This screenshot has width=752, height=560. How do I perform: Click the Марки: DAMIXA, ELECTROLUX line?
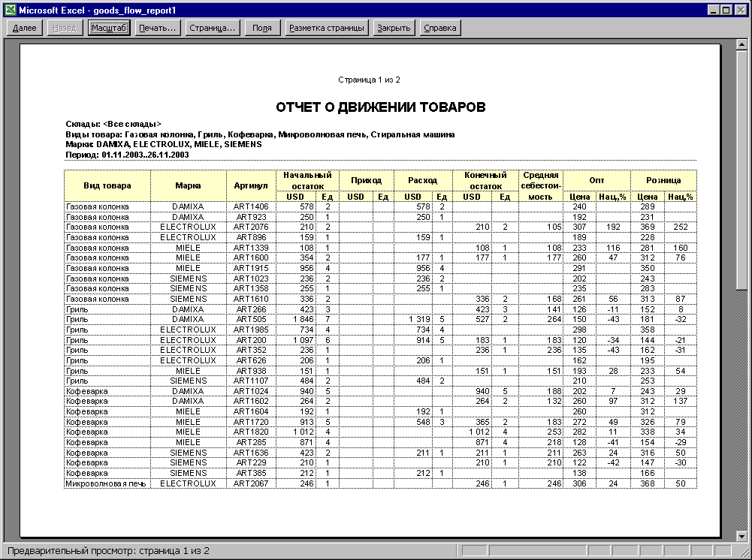point(164,144)
